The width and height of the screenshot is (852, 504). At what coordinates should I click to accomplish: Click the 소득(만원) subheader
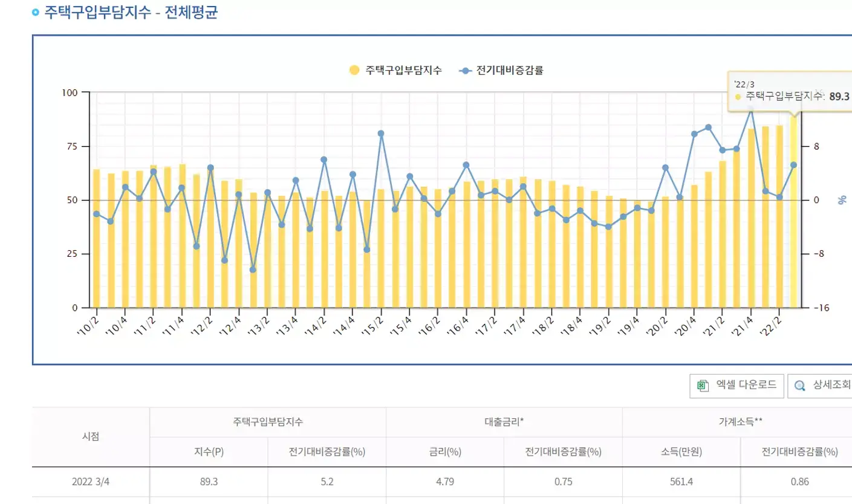681,451
